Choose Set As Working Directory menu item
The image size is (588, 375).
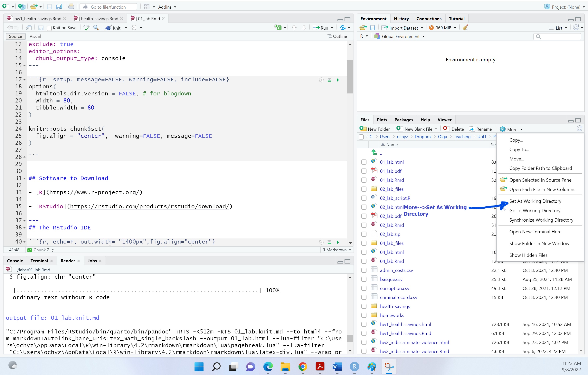point(535,201)
